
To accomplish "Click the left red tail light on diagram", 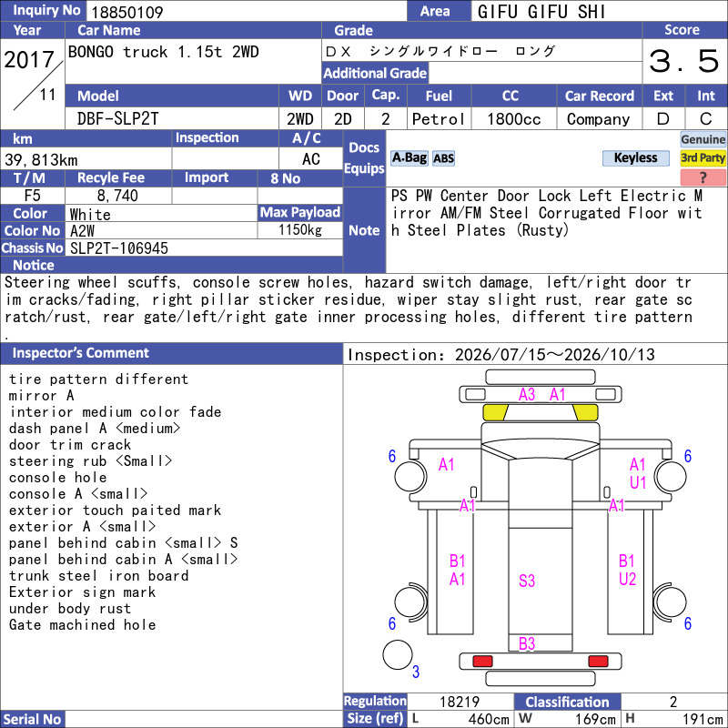I will [x=482, y=662].
